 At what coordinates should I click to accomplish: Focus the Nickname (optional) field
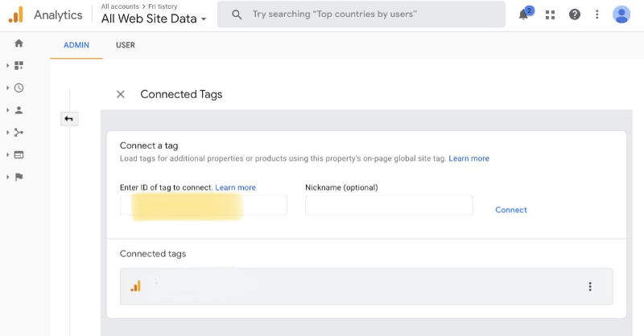click(389, 206)
